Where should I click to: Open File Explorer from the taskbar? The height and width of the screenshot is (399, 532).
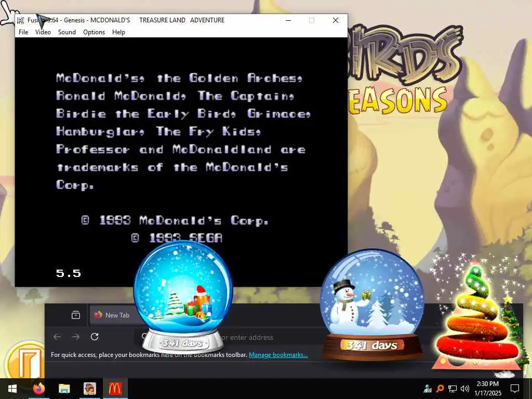pos(64,389)
